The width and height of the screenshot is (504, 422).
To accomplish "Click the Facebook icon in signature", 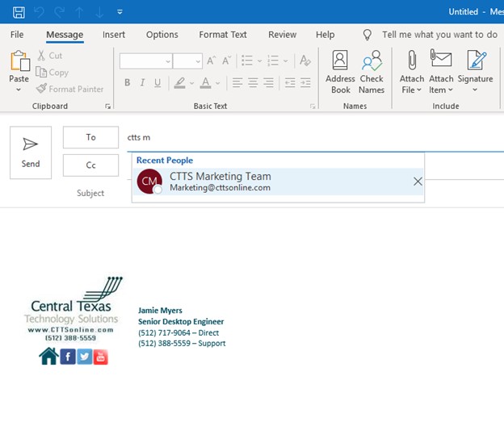I will pyautogui.click(x=68, y=356).
